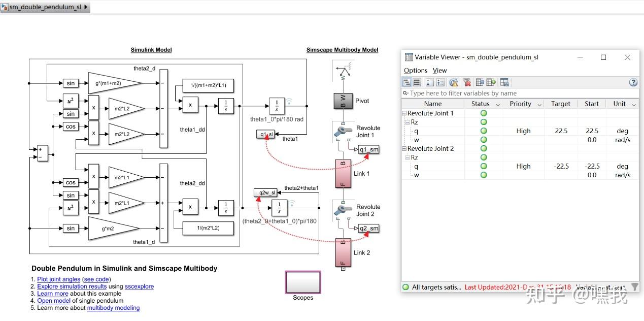Click the add column toolbar icon
Viewport: 644px width, 321px height.
coord(491,82)
